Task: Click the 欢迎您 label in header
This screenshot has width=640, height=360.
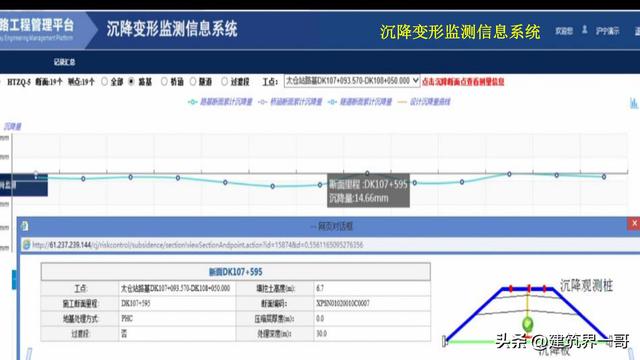Action: click(x=564, y=31)
